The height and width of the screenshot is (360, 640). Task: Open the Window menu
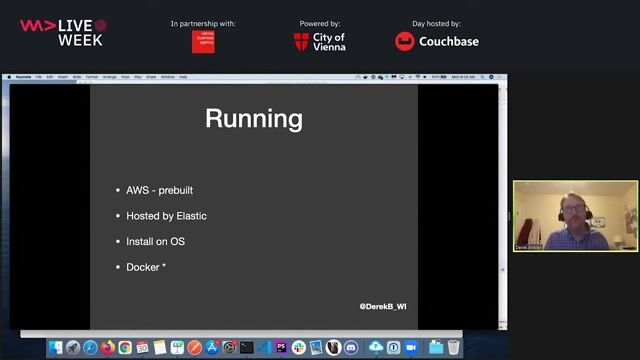(x=167, y=77)
